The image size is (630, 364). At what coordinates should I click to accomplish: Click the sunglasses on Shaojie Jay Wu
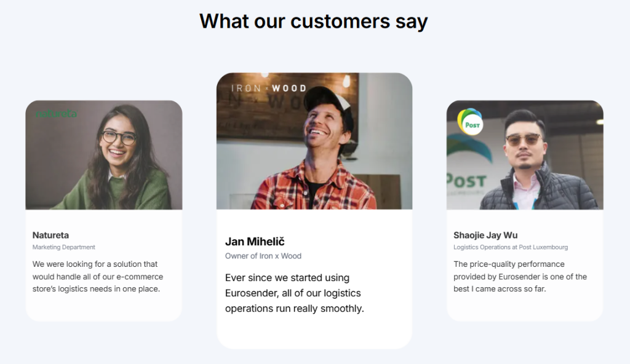tap(524, 139)
